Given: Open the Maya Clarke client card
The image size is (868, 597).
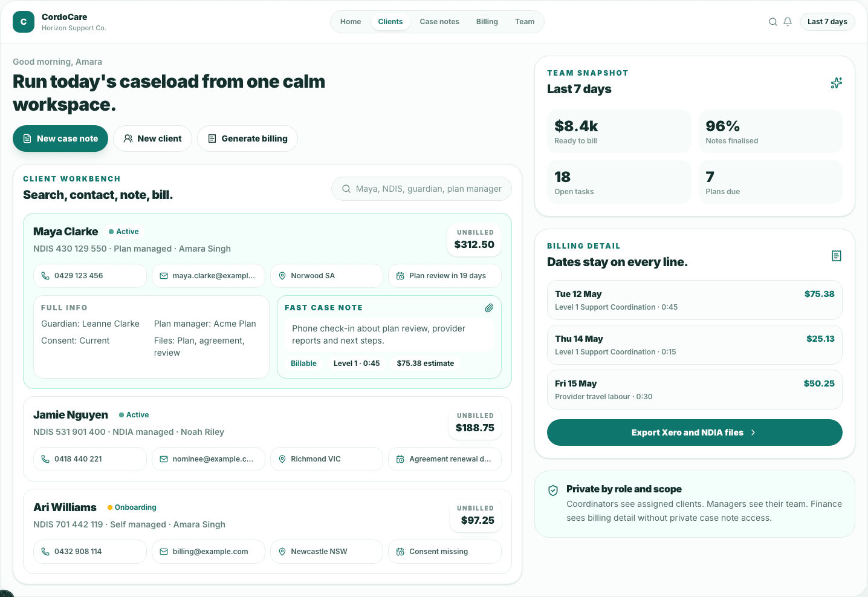Looking at the screenshot, I should point(267,301).
